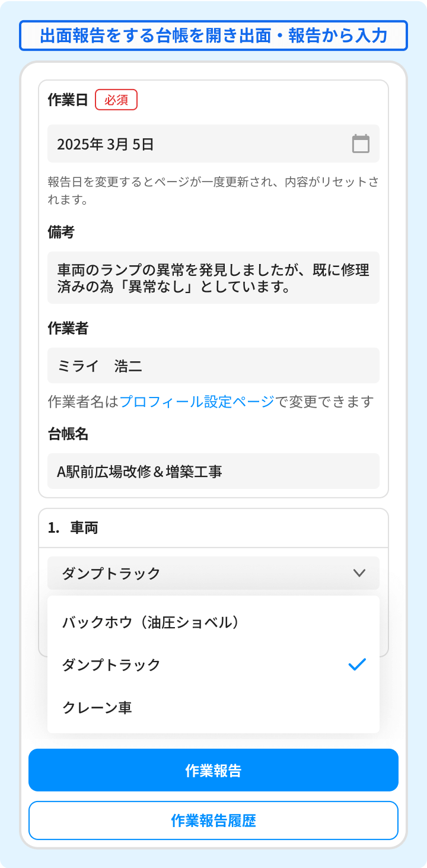The image size is (427, 868).
Task: Click the 台帳名 field A駅前広場改修&増築工事
Action: 213,471
